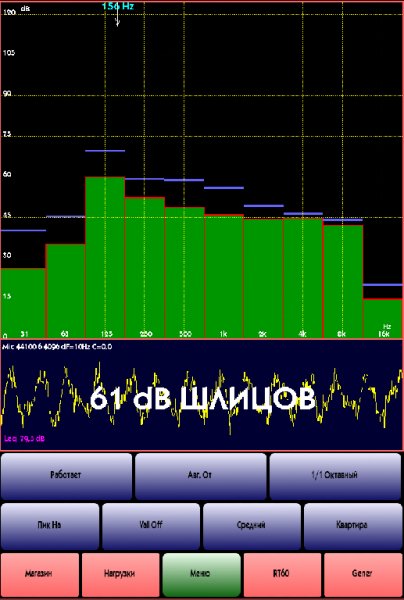The width and height of the screenshot is (404, 600).
Task: Select the 2k spectrum bar
Action: pos(264,278)
